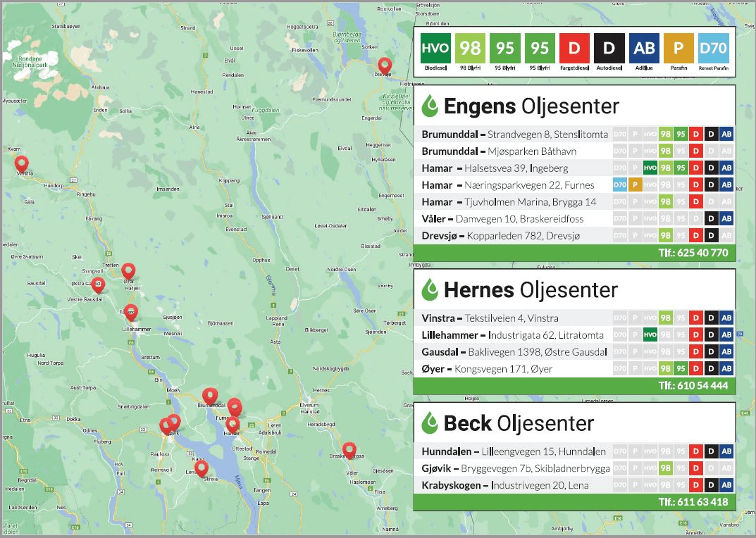Click the map pin at Drevsjø
Viewport: 756px width, 538px height.
point(384,66)
